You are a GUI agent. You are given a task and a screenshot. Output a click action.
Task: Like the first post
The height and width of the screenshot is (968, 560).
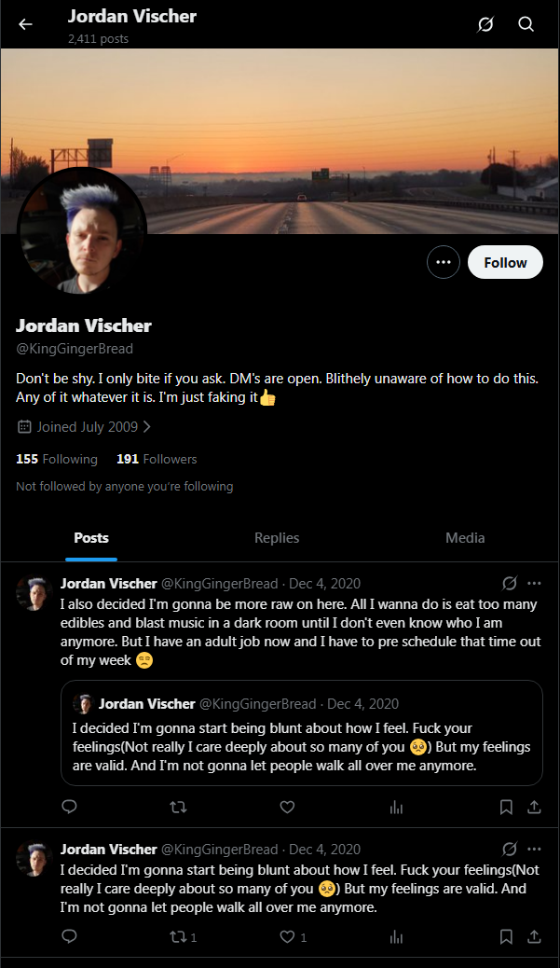[x=287, y=807]
